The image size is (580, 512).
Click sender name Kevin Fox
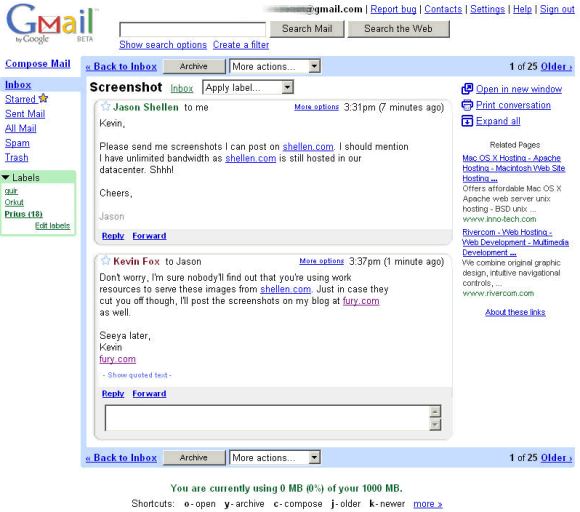pyautogui.click(x=136, y=261)
